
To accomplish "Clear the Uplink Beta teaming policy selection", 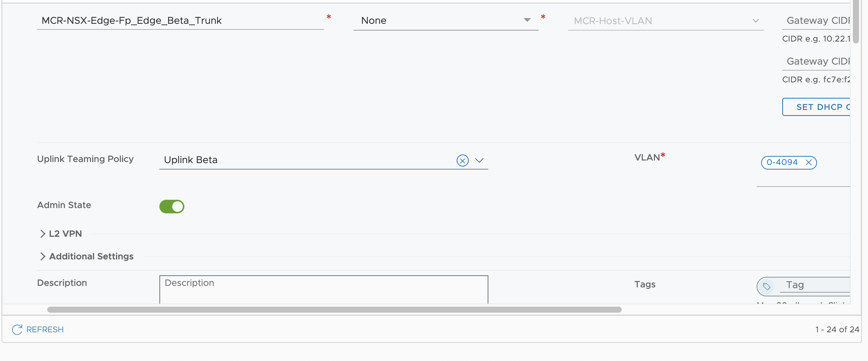I will point(462,160).
